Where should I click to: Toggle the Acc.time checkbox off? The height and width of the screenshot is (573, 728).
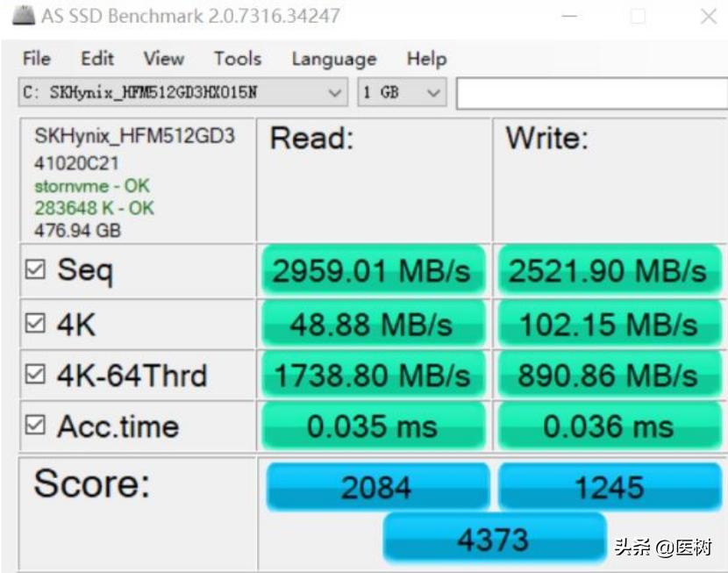pyautogui.click(x=35, y=426)
